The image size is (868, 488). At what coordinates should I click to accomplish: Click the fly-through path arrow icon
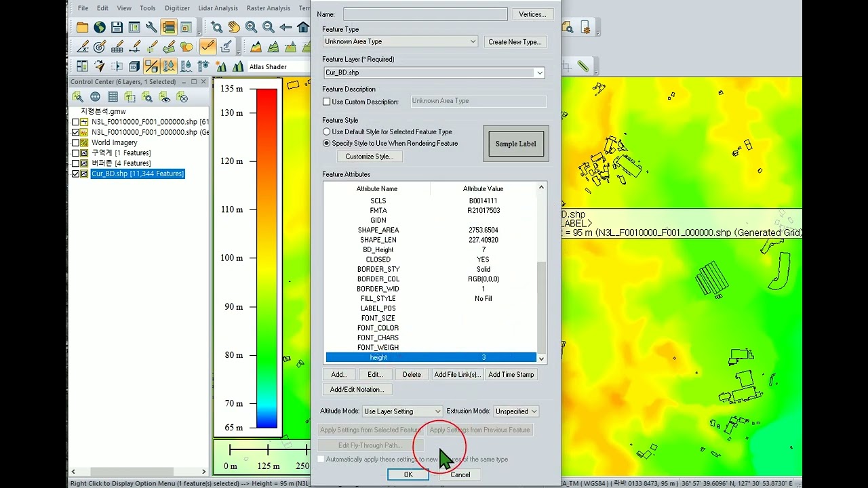100,66
